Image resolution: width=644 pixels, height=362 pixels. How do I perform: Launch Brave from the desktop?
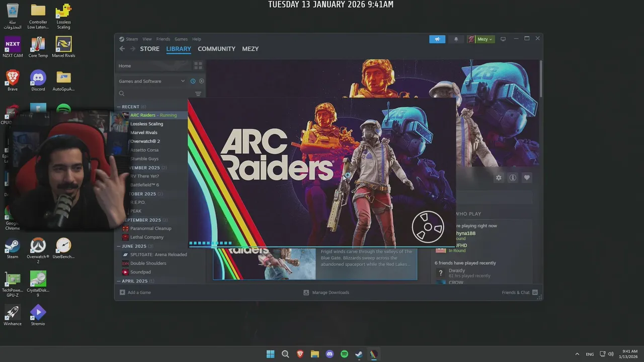pos(13,80)
